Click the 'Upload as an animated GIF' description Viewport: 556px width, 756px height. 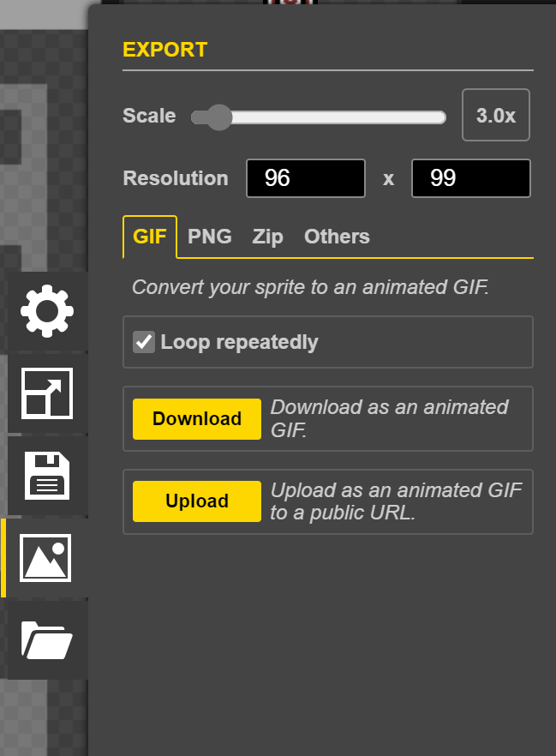[x=396, y=501]
